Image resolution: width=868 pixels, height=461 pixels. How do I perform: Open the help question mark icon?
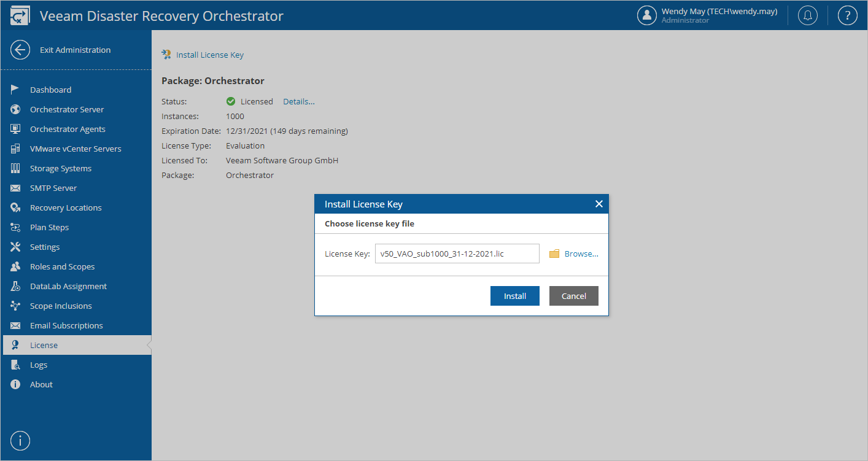(847, 15)
